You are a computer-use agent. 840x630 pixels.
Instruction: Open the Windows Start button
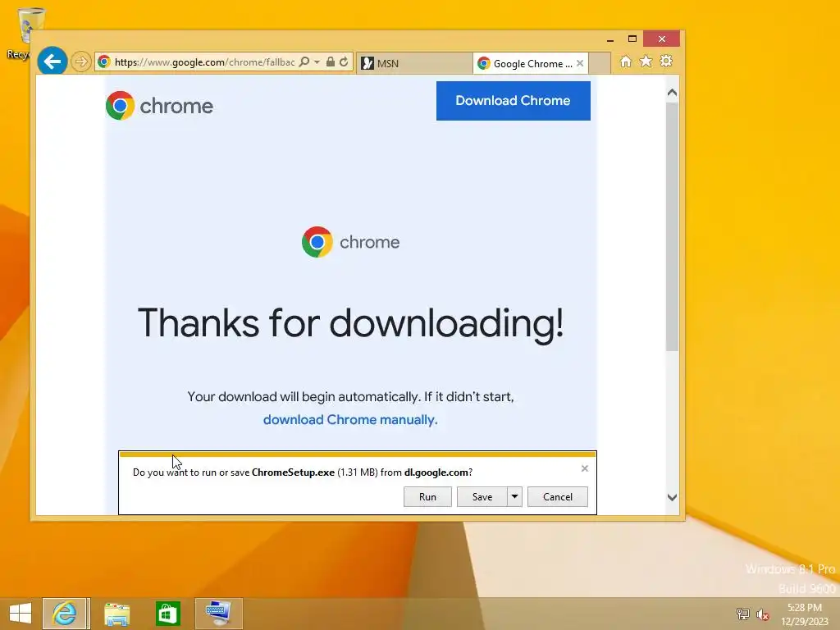pyautogui.click(x=21, y=614)
